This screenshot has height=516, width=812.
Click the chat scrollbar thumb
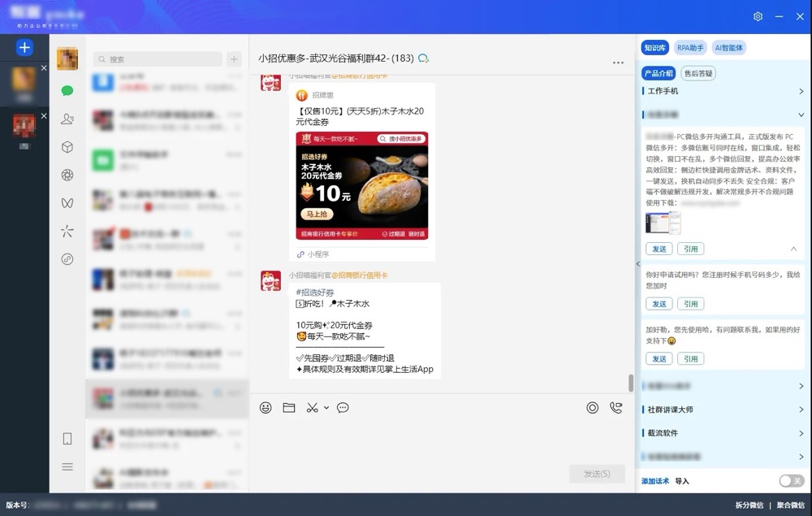pyautogui.click(x=631, y=383)
